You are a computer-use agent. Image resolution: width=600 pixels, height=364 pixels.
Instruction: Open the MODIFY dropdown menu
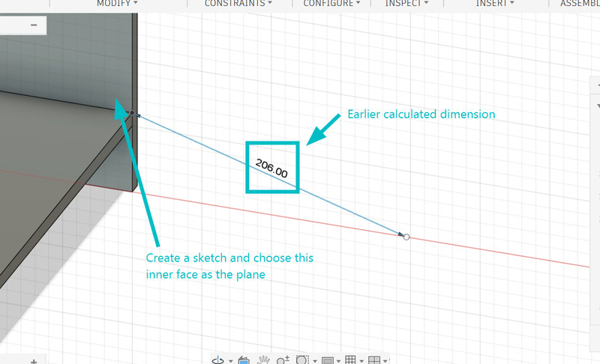(x=117, y=4)
